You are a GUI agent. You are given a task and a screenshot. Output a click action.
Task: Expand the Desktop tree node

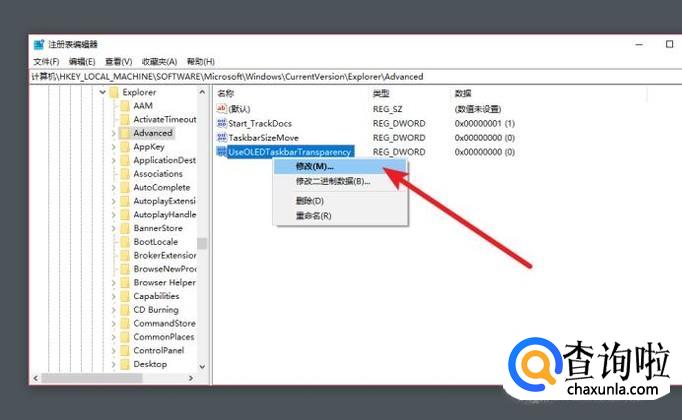pos(114,364)
